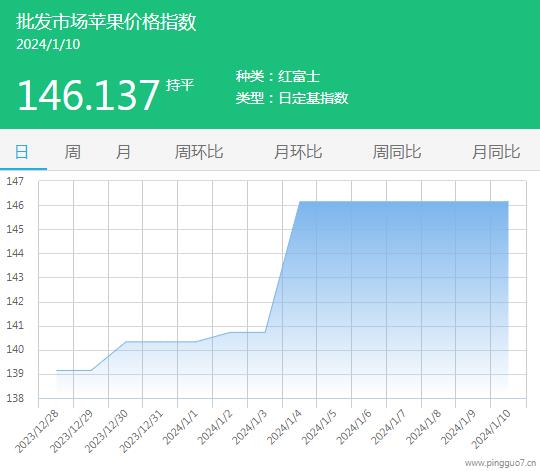540x471 pixels.
Task: Click the title 批发市场苹果价格指数
Action: click(106, 22)
